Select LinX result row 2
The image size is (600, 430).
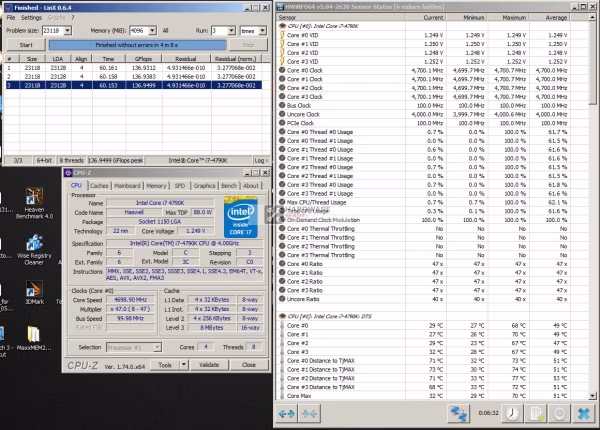(x=133, y=77)
